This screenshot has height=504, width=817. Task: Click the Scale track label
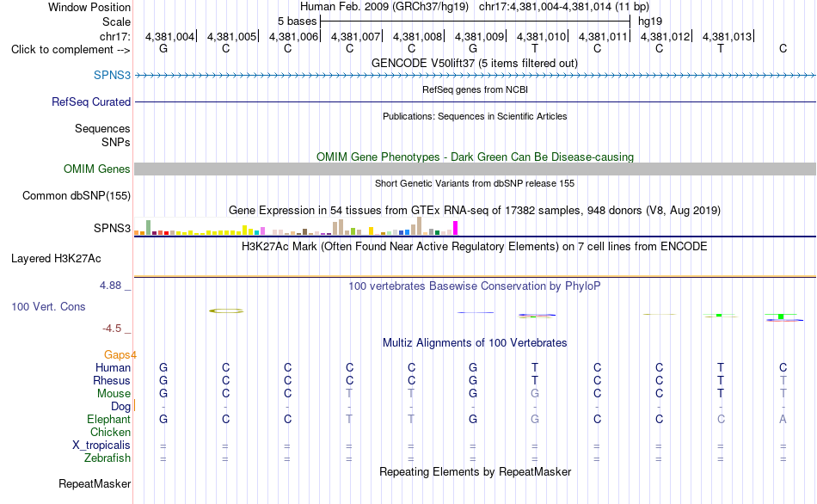pos(116,22)
